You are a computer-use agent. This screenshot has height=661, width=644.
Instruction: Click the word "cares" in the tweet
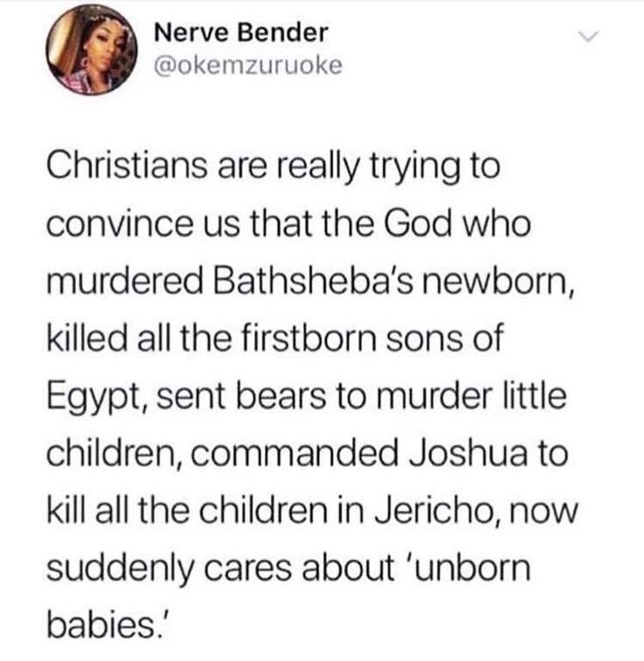pyautogui.click(x=251, y=570)
